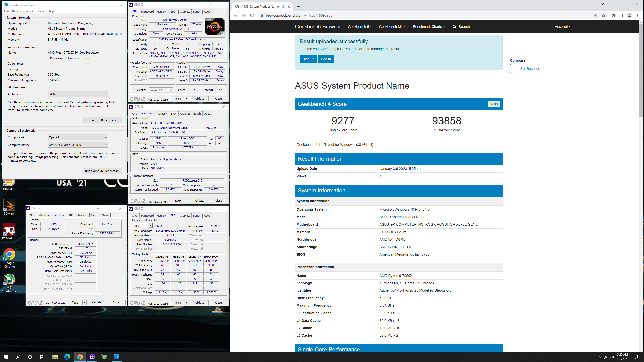Go back in Chrome browser
This screenshot has width=644, height=362.
(236, 15)
